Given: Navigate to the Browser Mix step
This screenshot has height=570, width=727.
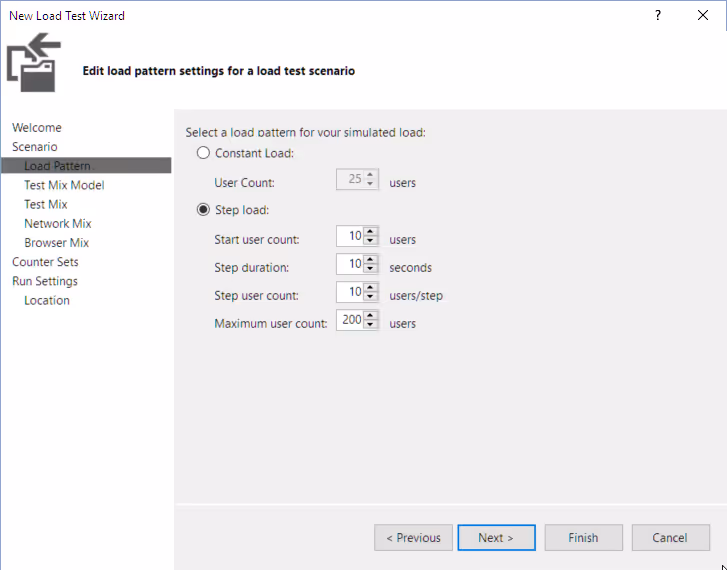Looking at the screenshot, I should click(x=57, y=243).
